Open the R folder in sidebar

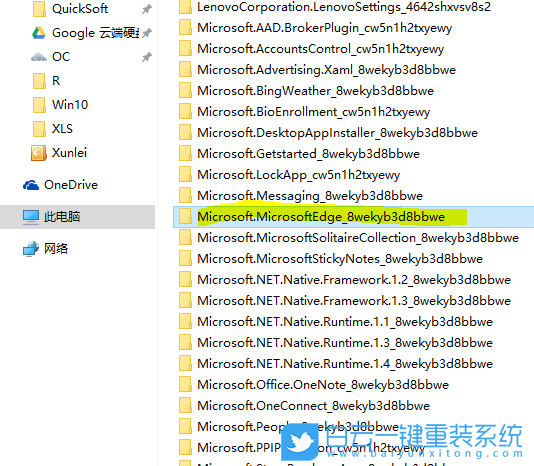pos(46,81)
